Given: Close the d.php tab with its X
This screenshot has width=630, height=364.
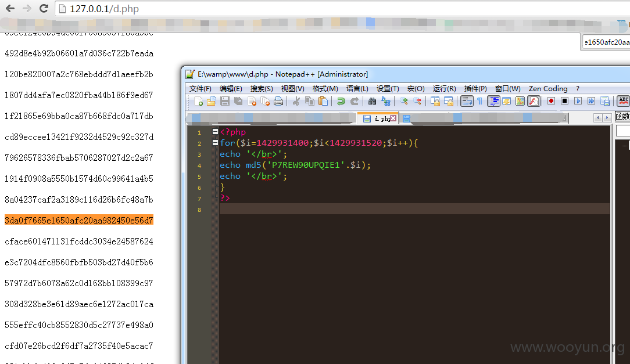Looking at the screenshot, I should 393,118.
